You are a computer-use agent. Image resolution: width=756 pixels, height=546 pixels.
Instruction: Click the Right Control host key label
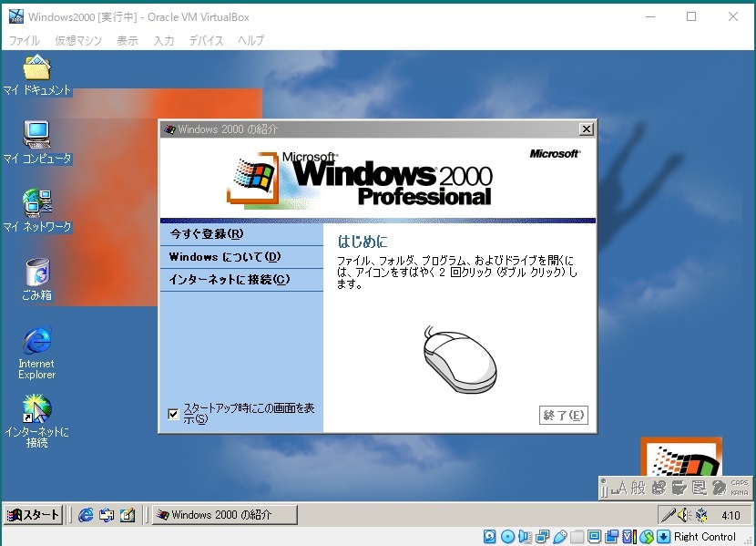[704, 536]
